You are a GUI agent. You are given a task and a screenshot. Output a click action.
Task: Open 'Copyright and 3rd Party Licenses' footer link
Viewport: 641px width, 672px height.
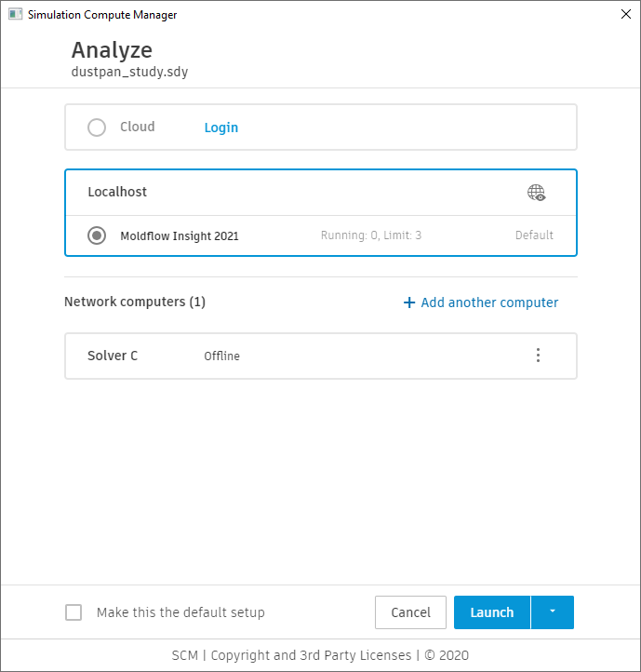(x=311, y=655)
